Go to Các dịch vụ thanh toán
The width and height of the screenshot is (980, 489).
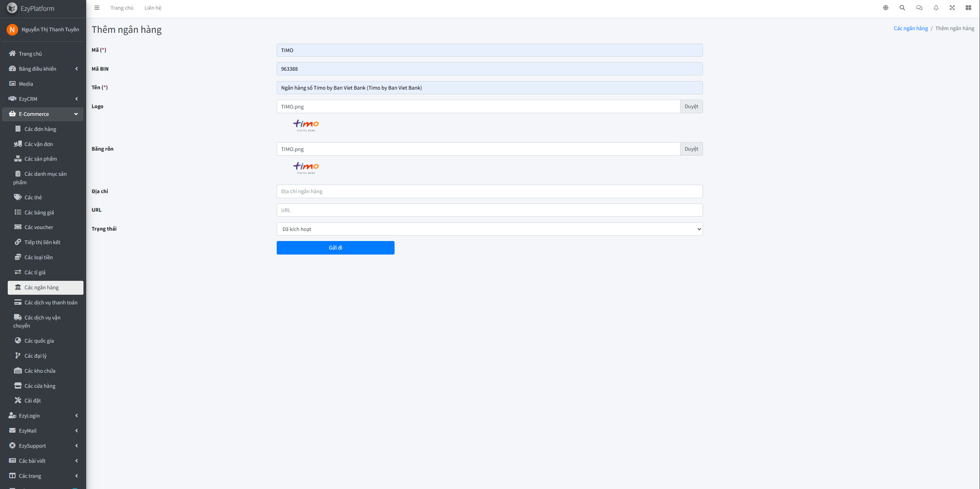(x=51, y=302)
